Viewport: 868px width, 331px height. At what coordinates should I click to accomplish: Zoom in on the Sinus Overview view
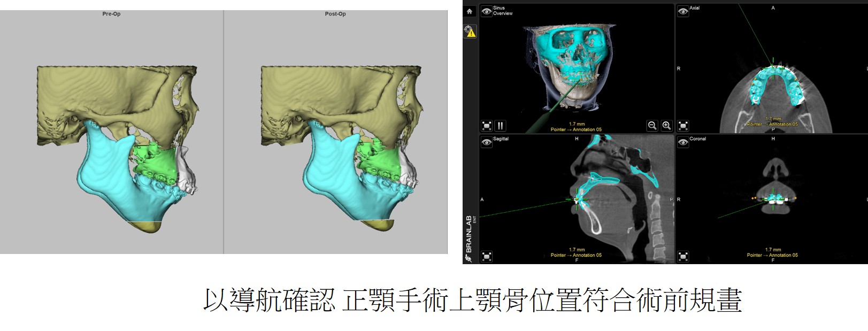click(666, 126)
